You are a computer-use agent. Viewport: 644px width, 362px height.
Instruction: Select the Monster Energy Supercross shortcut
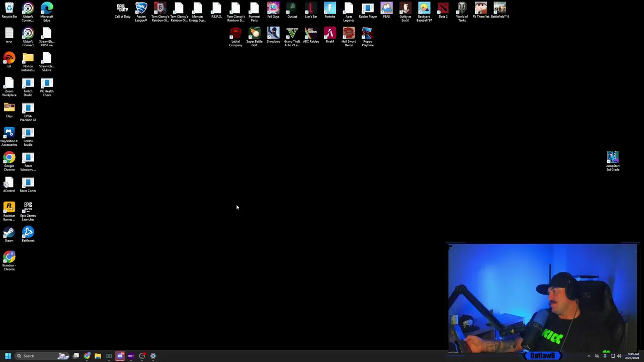pyautogui.click(x=198, y=12)
